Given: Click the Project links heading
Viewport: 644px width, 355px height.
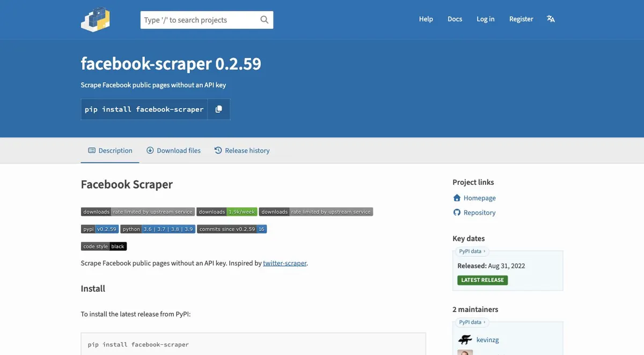Looking at the screenshot, I should click(473, 182).
